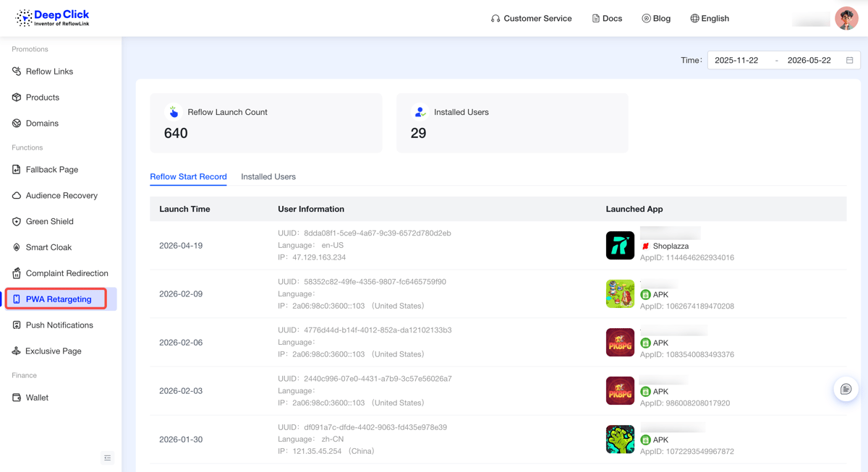The height and width of the screenshot is (472, 868).
Task: Switch to the Installed Users tab
Action: (x=268, y=177)
